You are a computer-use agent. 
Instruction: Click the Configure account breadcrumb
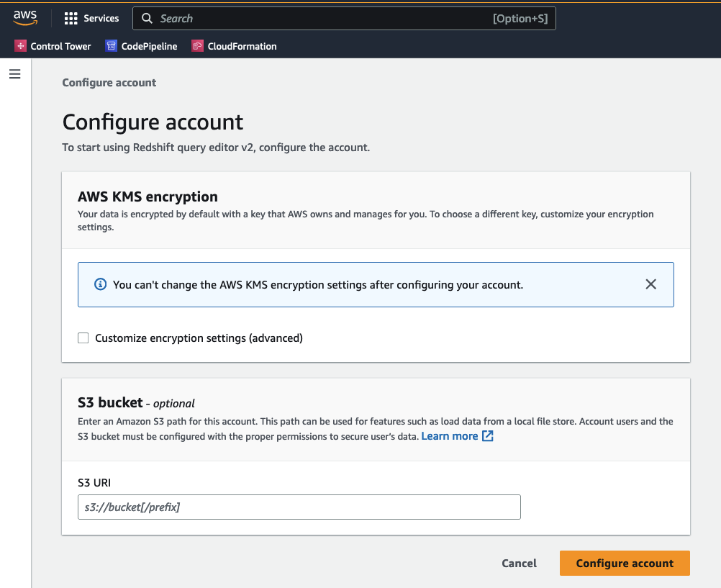[109, 82]
